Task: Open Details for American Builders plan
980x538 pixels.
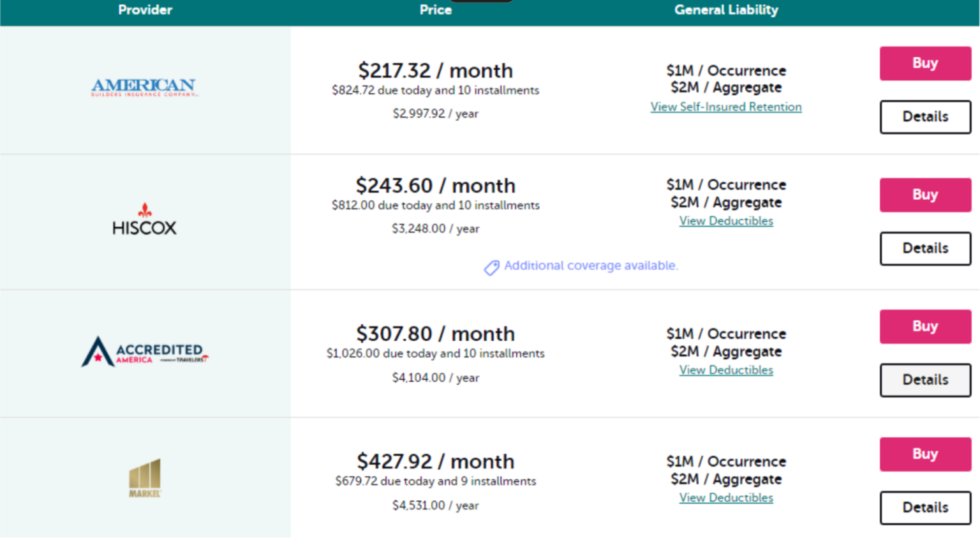Action: coord(924,117)
